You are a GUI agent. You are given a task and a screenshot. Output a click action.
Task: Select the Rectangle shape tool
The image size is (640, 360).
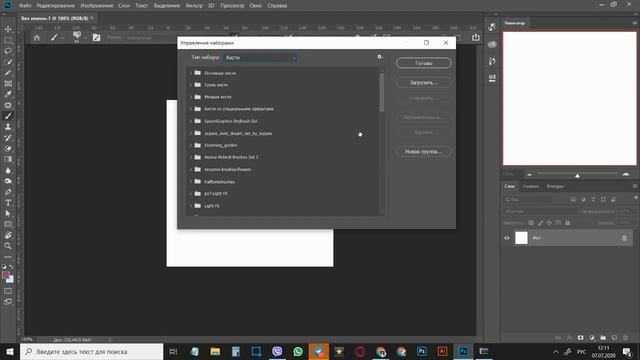point(8,224)
